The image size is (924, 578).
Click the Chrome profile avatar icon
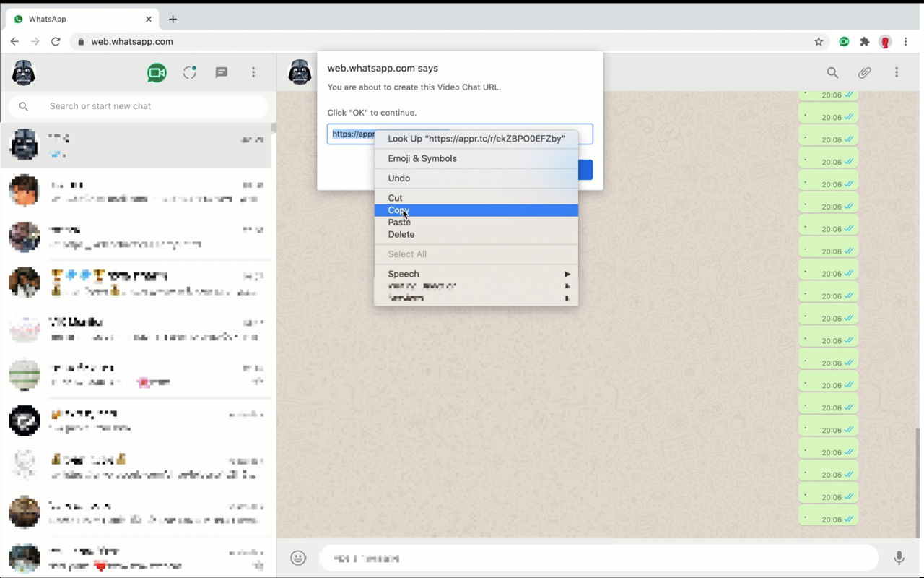click(x=885, y=42)
